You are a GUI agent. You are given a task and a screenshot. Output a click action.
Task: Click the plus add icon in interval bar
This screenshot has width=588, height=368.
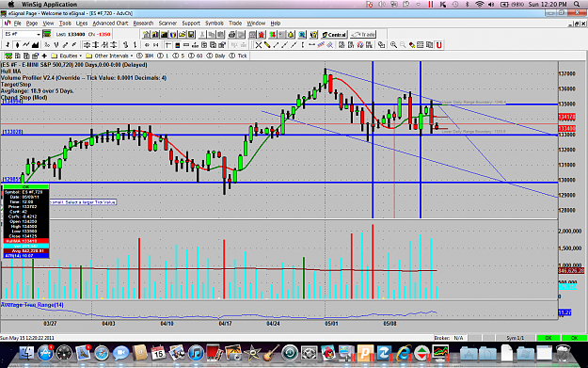[x=44, y=56]
